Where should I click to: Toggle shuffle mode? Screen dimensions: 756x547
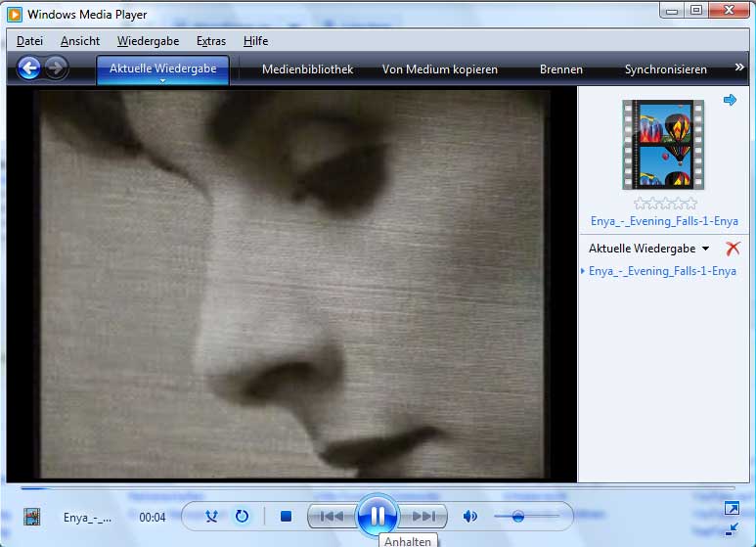(211, 517)
